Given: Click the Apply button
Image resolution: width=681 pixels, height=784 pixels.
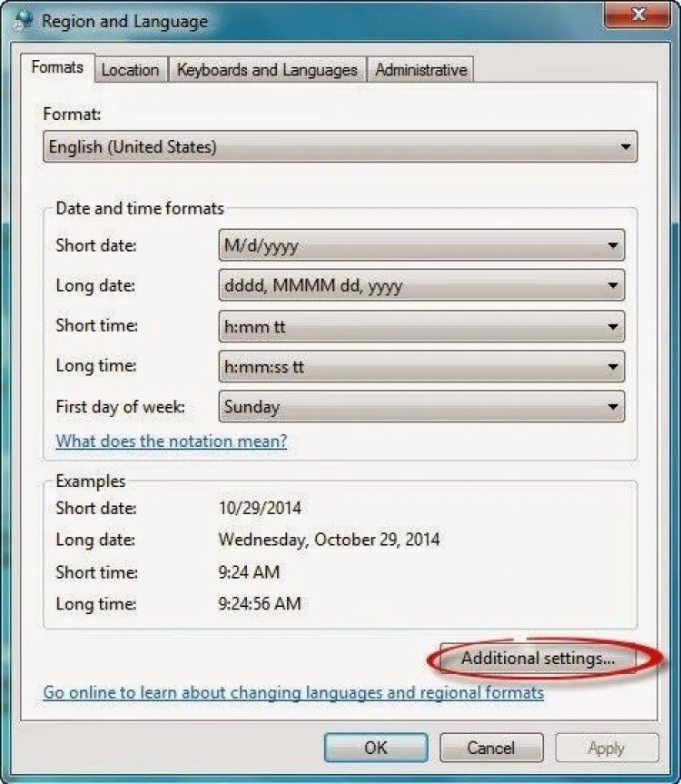Looking at the screenshot, I should click(606, 748).
